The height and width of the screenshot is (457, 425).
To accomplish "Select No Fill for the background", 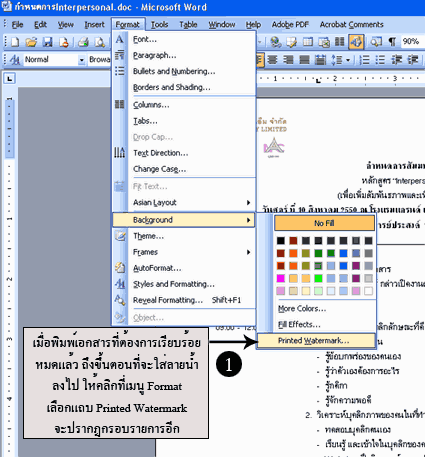I will point(324,223).
